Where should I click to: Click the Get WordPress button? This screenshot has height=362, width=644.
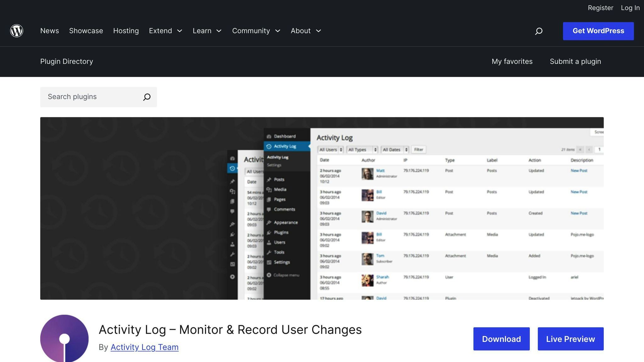pos(598,31)
